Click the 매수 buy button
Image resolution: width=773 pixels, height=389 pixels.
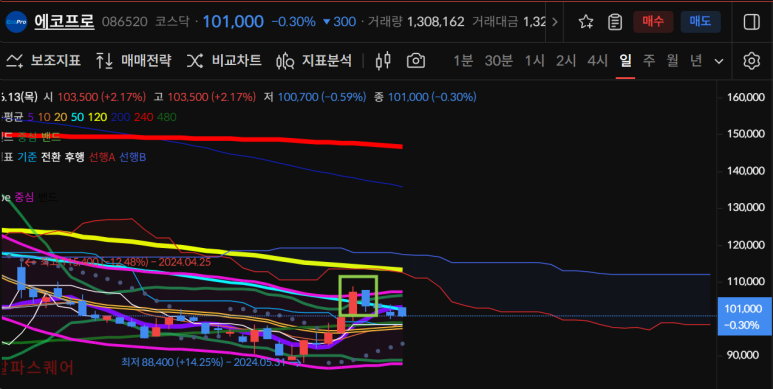coord(653,22)
